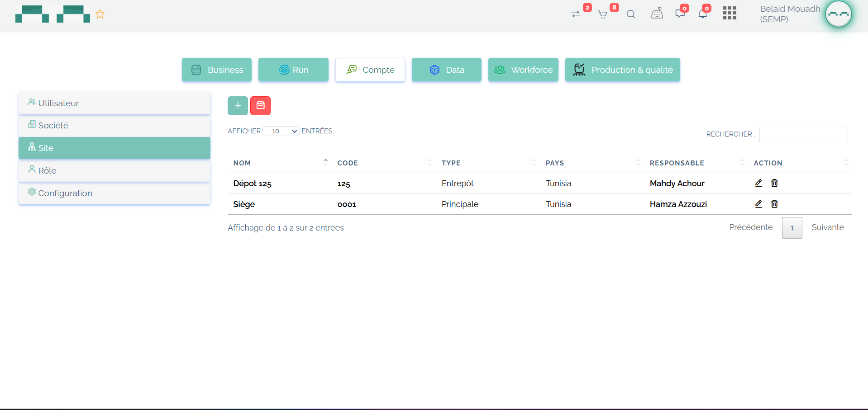Click the favorite star icon beside the logo
Image resolution: width=868 pixels, height=410 pixels.
pos(100,14)
